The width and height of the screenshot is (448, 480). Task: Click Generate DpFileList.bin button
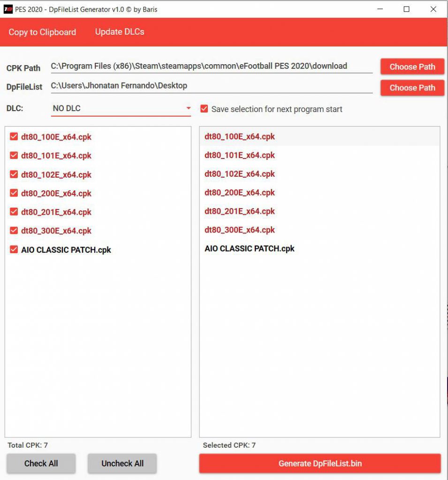pyautogui.click(x=320, y=464)
